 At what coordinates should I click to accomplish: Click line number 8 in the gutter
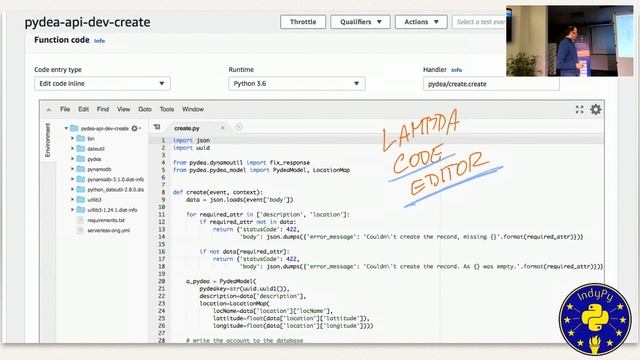(x=163, y=192)
